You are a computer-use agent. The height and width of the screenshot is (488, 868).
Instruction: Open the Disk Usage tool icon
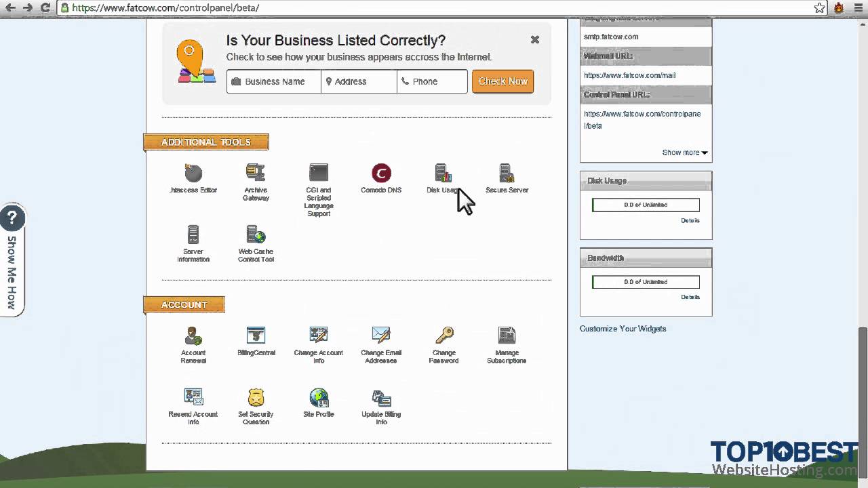(443, 174)
